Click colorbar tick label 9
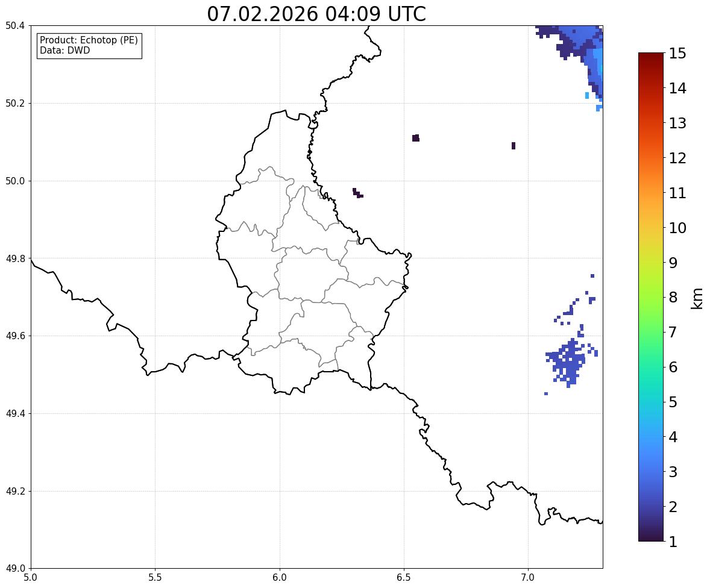Image resolution: width=710 pixels, height=588 pixels. click(673, 263)
